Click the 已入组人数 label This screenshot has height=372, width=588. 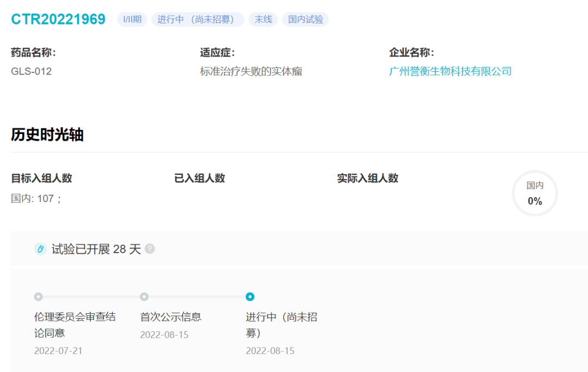click(199, 178)
